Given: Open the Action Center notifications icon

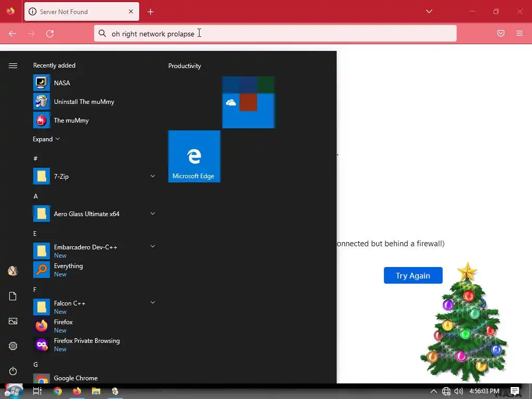Looking at the screenshot, I should (x=515, y=391).
